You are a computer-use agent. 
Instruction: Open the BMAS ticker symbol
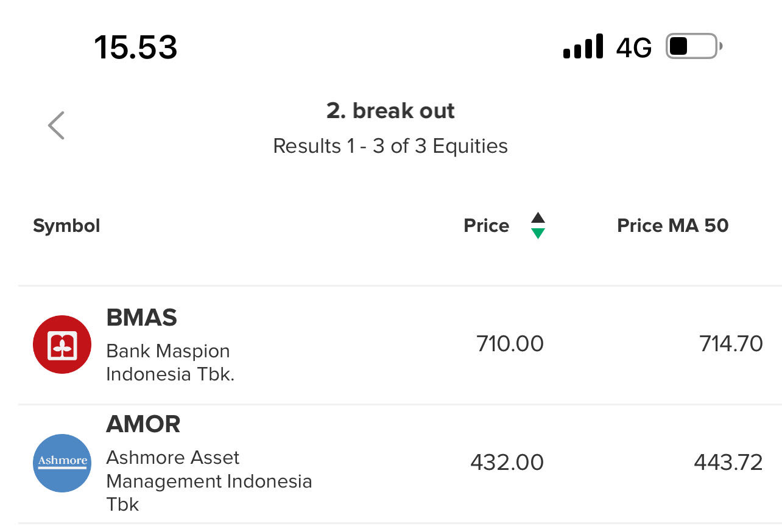(x=141, y=318)
